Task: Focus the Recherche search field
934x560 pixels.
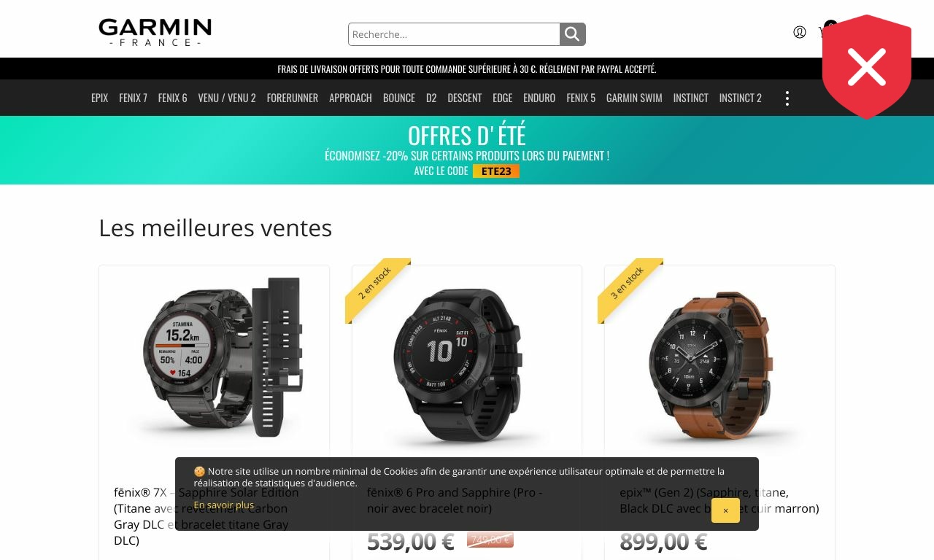Action: [454, 34]
